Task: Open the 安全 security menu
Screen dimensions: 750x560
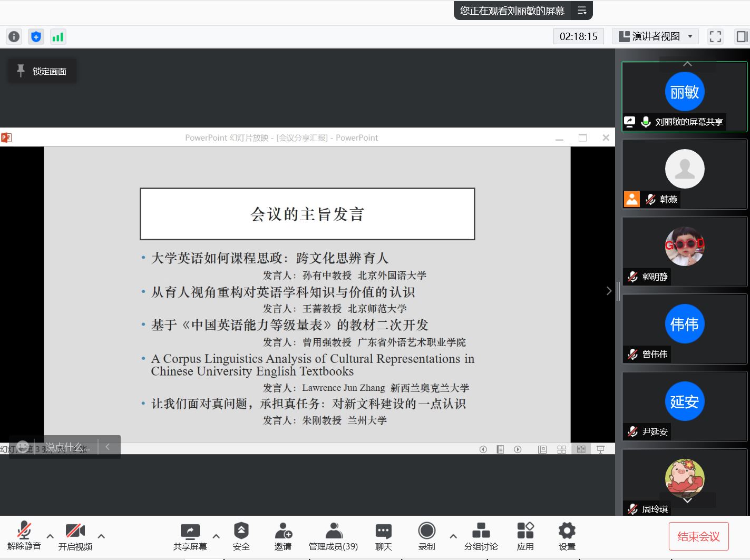Action: click(x=241, y=536)
